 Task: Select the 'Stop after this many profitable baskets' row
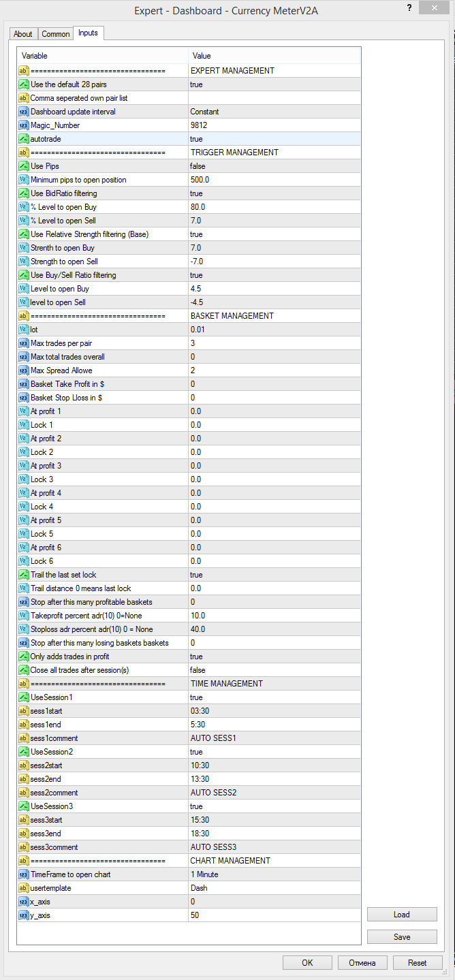coord(189,602)
